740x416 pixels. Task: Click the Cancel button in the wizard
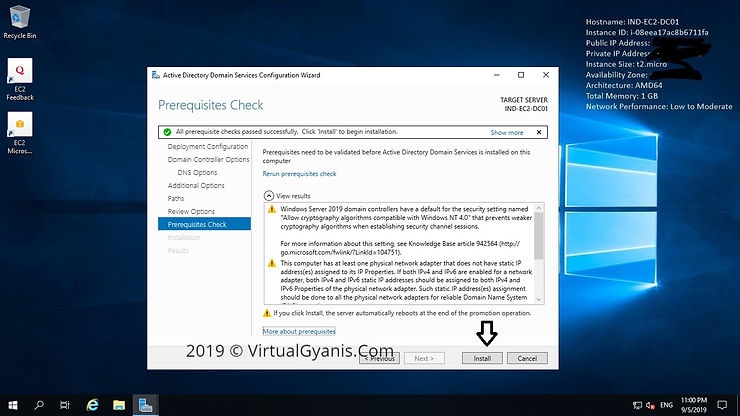pos(527,358)
